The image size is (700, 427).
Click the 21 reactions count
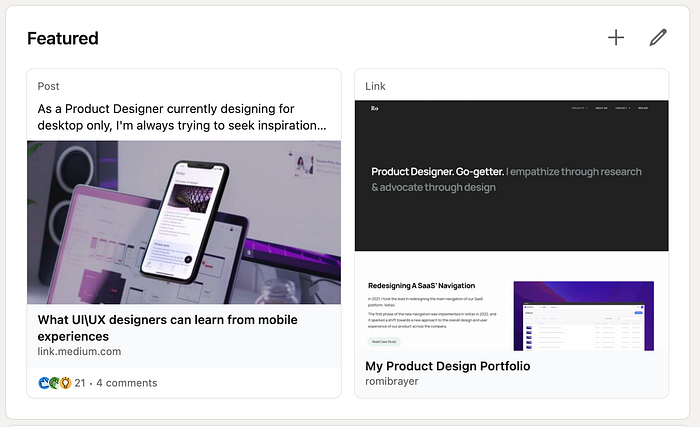pyautogui.click(x=80, y=383)
